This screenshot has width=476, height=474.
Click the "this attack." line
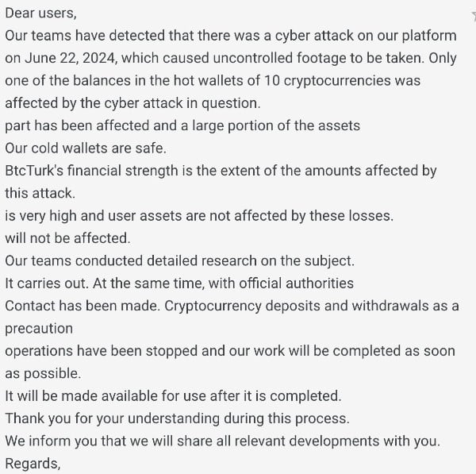coord(38,193)
